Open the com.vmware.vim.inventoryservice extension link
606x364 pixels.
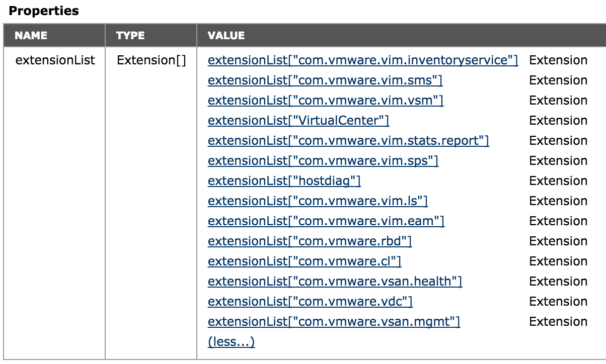(363, 60)
